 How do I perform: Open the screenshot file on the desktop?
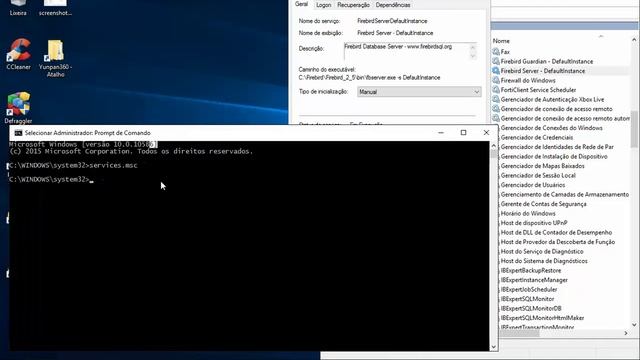pyautogui.click(x=55, y=8)
